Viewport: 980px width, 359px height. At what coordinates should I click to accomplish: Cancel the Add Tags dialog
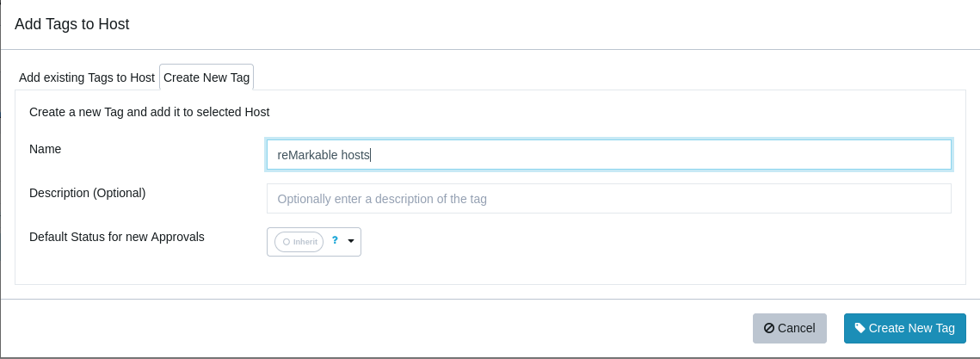click(x=789, y=328)
